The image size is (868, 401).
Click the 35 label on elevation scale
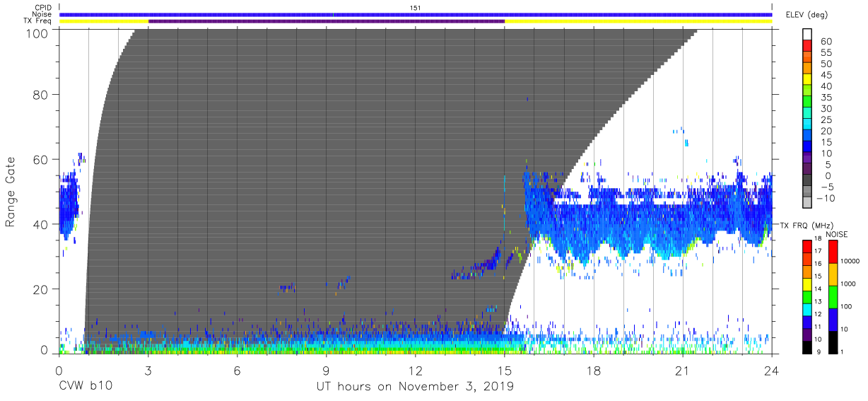tap(826, 98)
